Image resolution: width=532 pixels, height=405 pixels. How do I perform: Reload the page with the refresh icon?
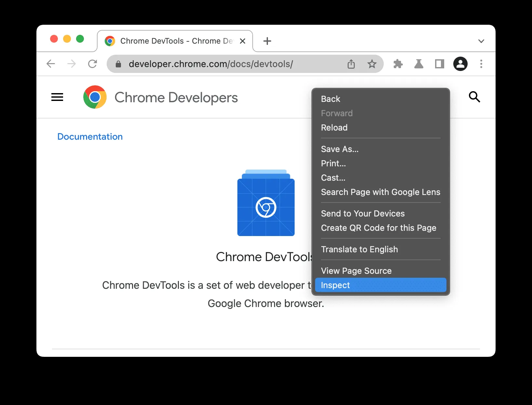[93, 64]
